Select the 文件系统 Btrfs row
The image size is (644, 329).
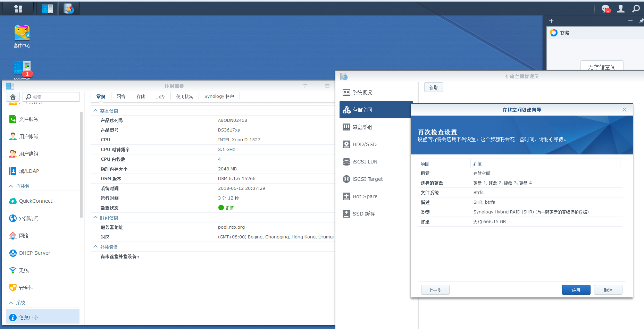coord(520,193)
